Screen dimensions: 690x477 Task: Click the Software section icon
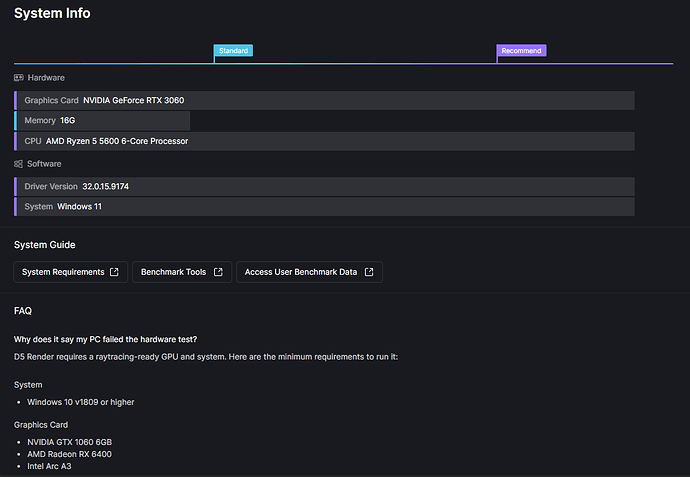[19, 164]
